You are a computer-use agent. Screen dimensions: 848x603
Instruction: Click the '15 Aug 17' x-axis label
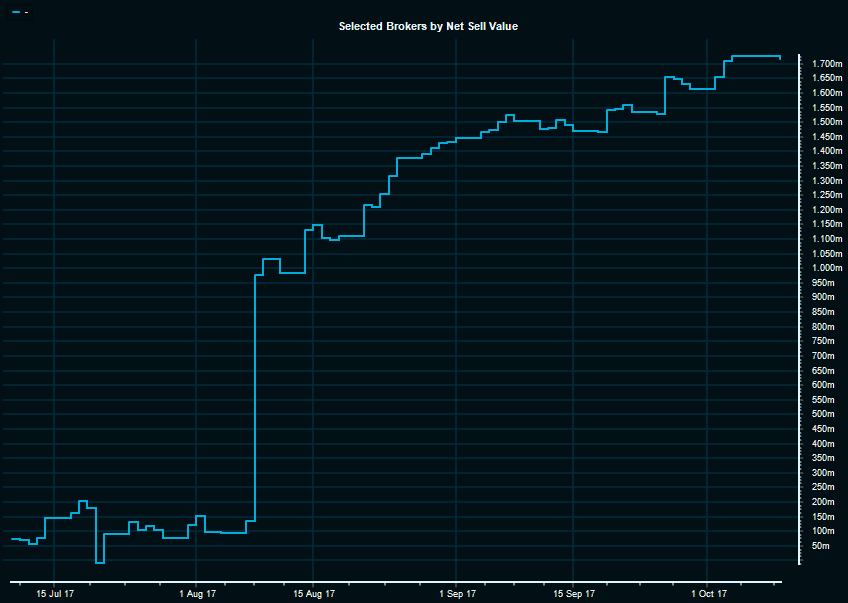coord(313,594)
